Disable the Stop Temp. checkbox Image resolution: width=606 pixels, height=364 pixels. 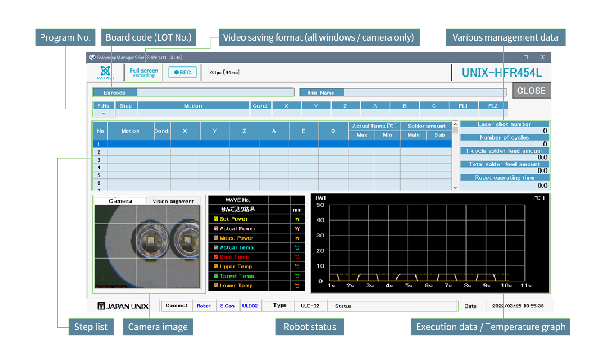(216, 257)
